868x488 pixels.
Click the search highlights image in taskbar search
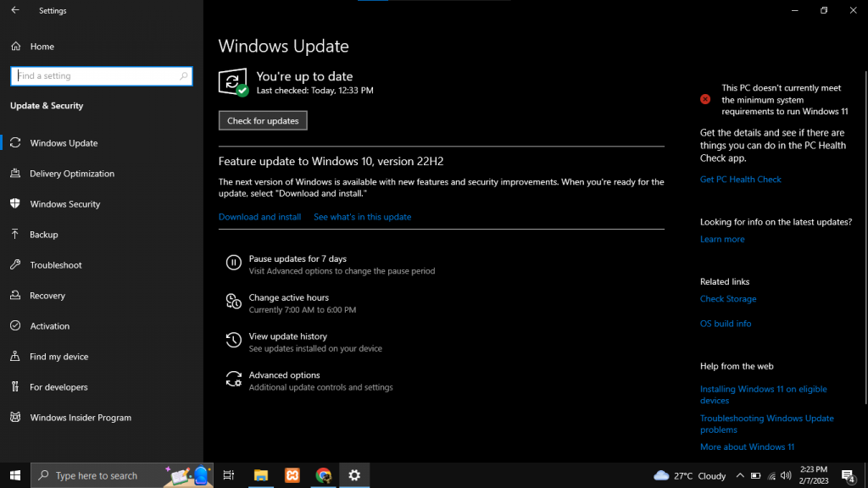[189, 475]
